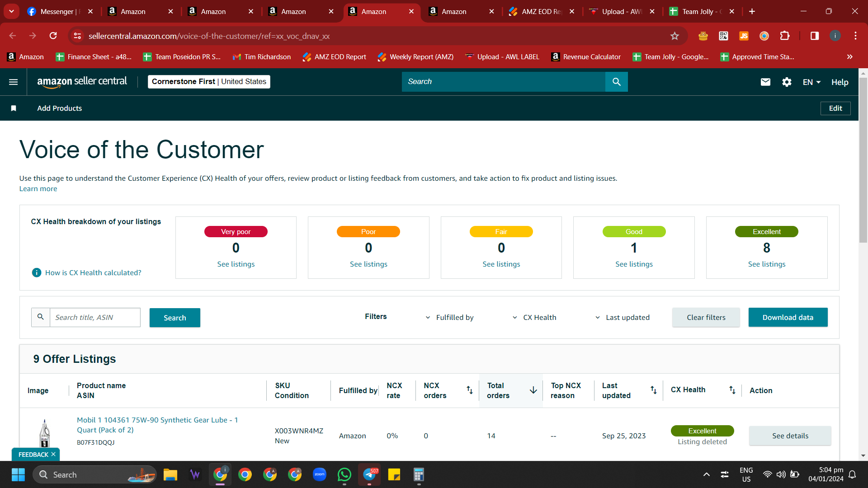Image resolution: width=868 pixels, height=488 pixels.
Task: Click the Clear filters button
Action: click(x=706, y=317)
